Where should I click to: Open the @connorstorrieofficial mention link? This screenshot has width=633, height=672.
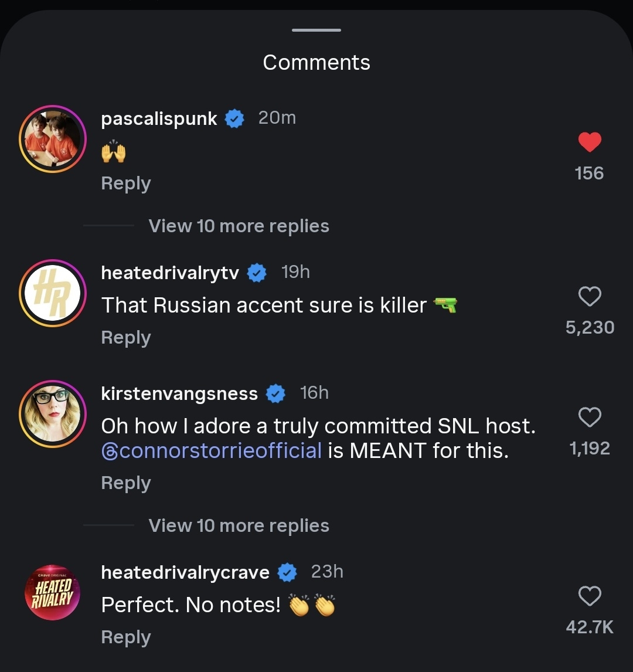click(212, 451)
